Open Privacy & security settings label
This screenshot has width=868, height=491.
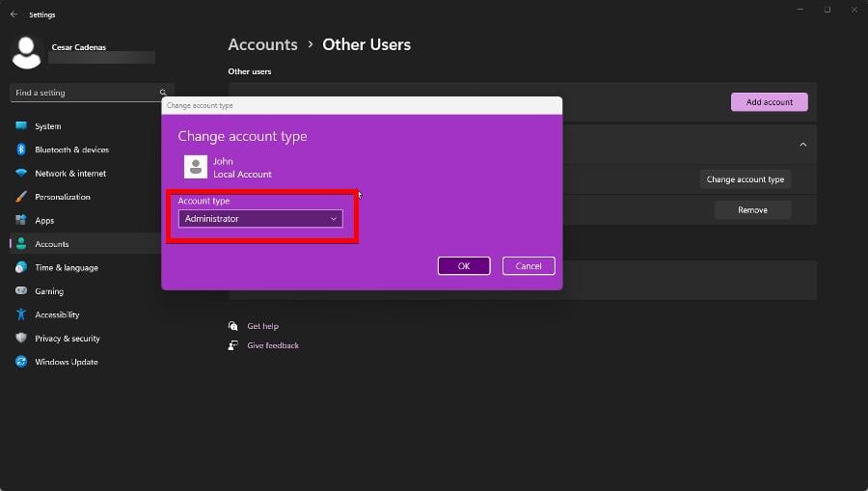(68, 339)
